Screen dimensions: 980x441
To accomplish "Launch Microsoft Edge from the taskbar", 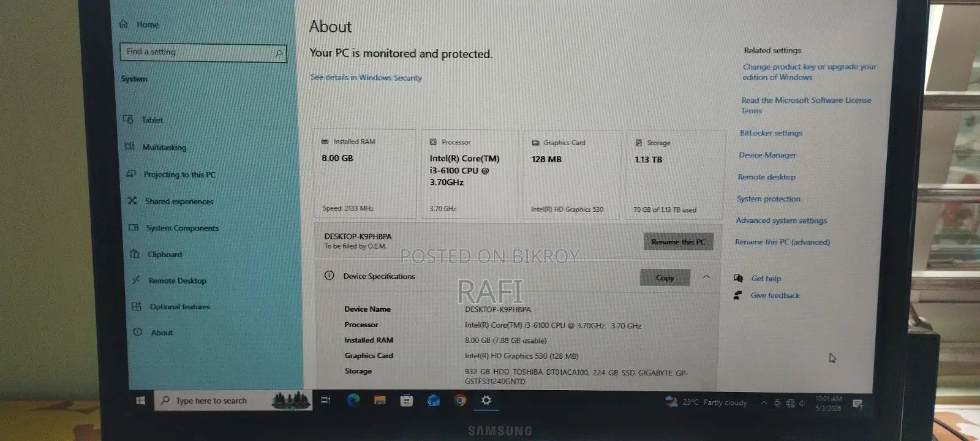I will point(353,401).
